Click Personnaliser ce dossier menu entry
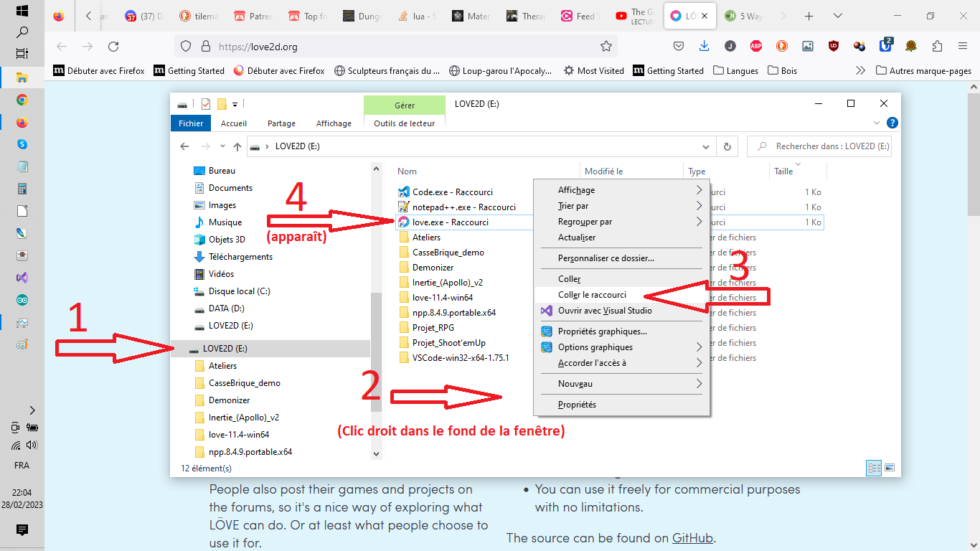 click(x=621, y=258)
